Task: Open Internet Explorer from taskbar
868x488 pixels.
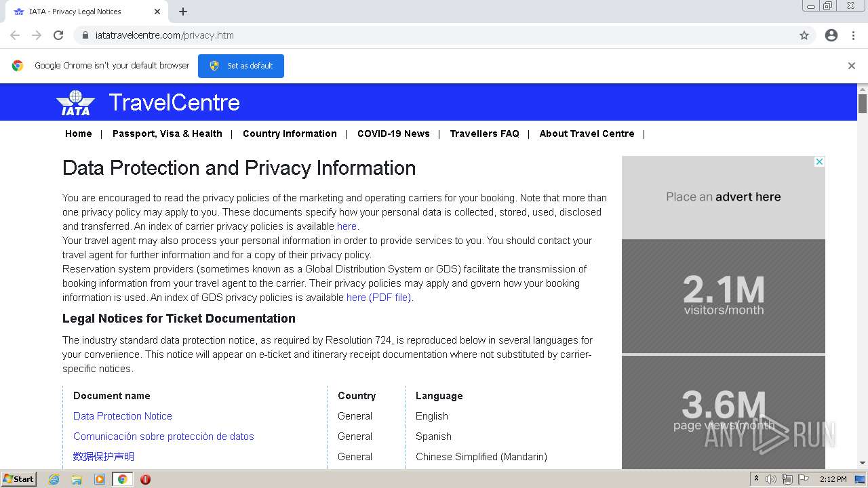Action: (x=54, y=479)
